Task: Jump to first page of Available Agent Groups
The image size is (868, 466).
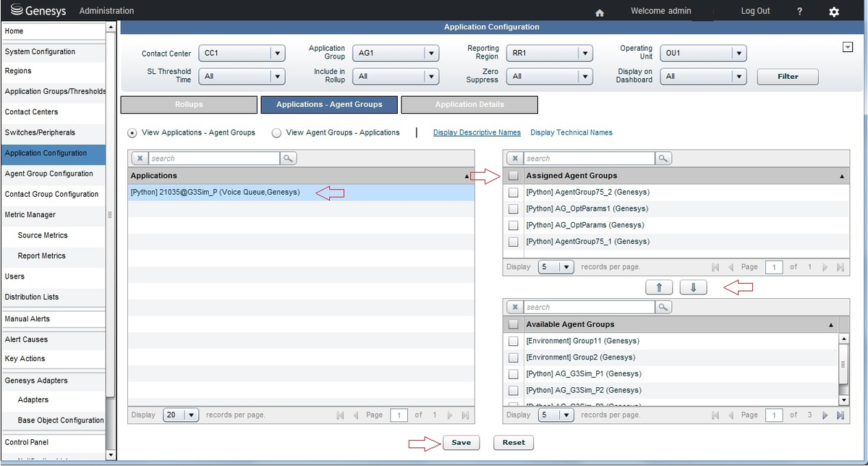Action: click(x=716, y=415)
